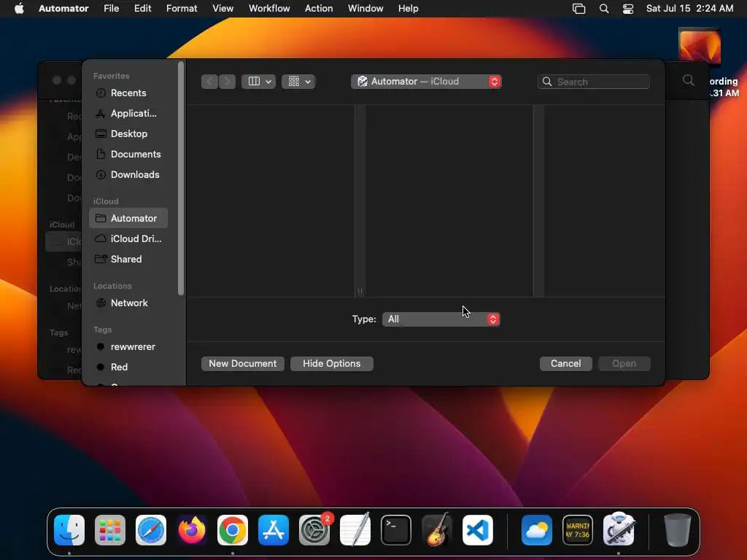747x560 pixels.
Task: Click the search magnifier in background window
Action: point(688,80)
